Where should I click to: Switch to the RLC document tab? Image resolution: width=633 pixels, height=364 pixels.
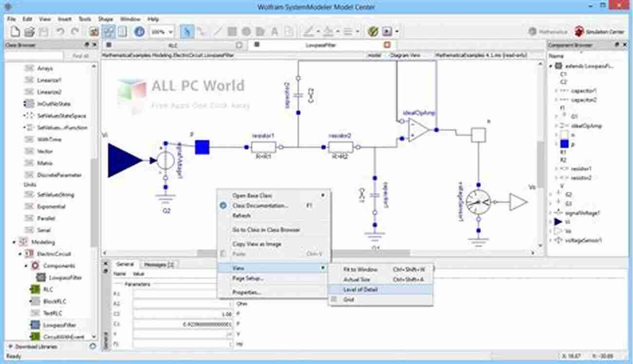pyautogui.click(x=172, y=45)
